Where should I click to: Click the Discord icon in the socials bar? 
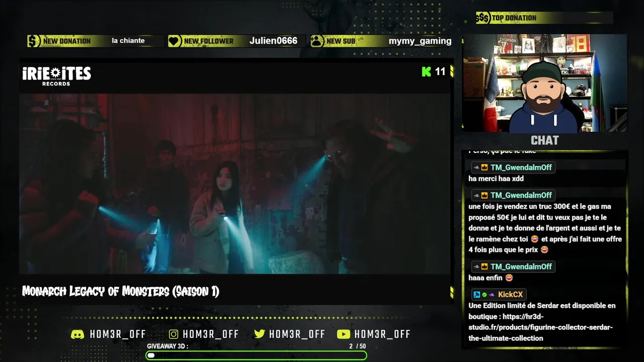(x=77, y=334)
